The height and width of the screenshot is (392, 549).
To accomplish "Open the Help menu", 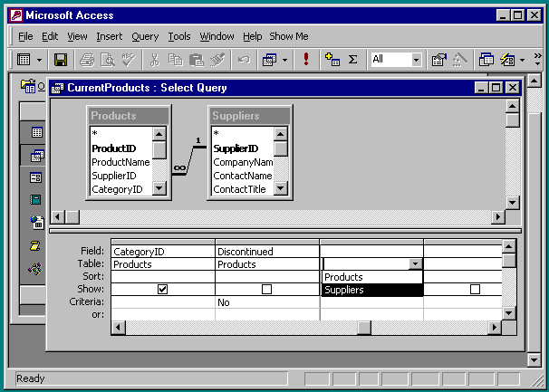I will (x=253, y=36).
